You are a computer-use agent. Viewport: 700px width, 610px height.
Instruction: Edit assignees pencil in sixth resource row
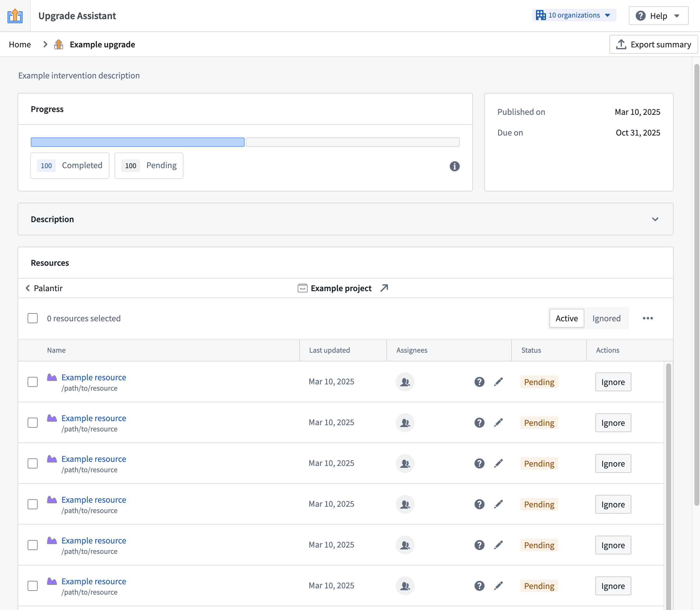pos(498,586)
